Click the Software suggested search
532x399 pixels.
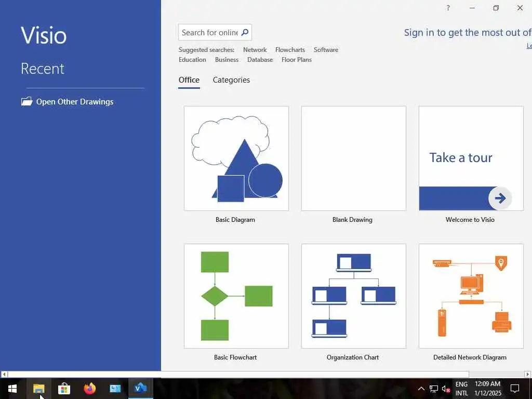click(326, 50)
